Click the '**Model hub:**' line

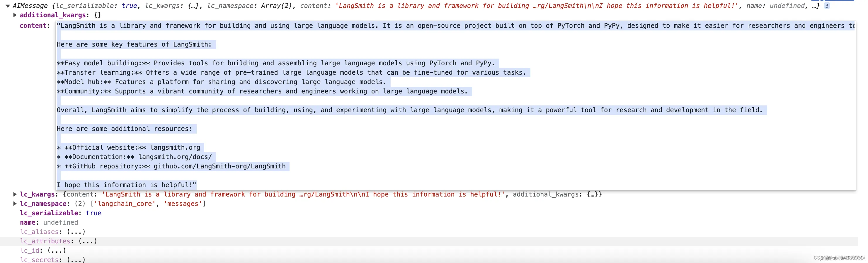[221, 82]
